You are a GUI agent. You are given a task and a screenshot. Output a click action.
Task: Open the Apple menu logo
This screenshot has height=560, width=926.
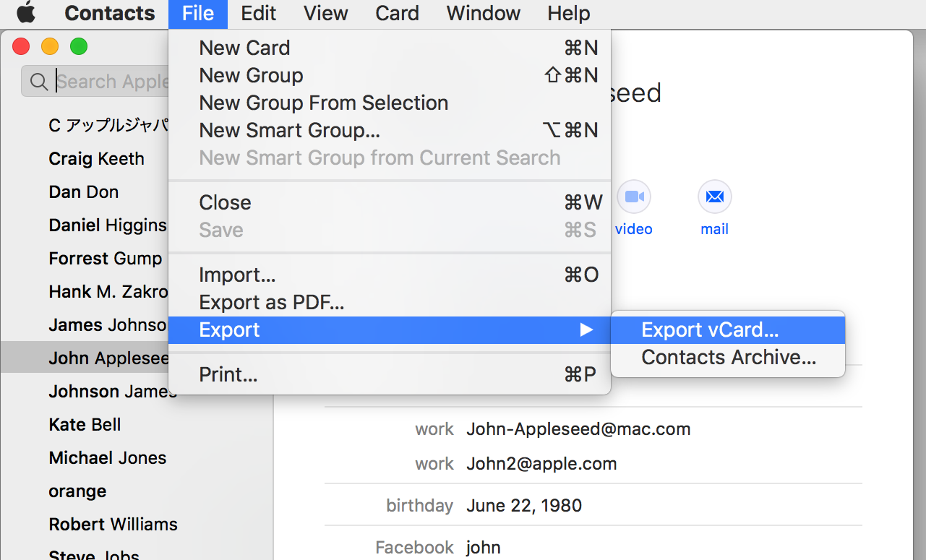coord(26,13)
